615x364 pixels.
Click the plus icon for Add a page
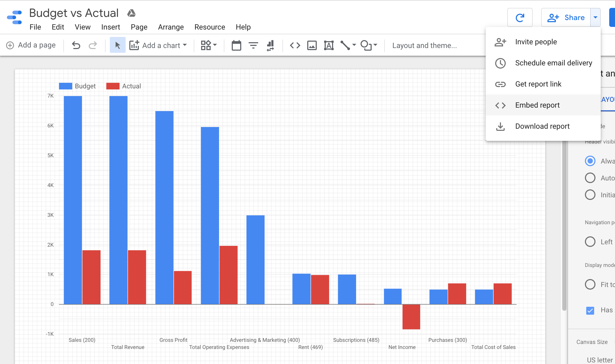[x=10, y=45]
